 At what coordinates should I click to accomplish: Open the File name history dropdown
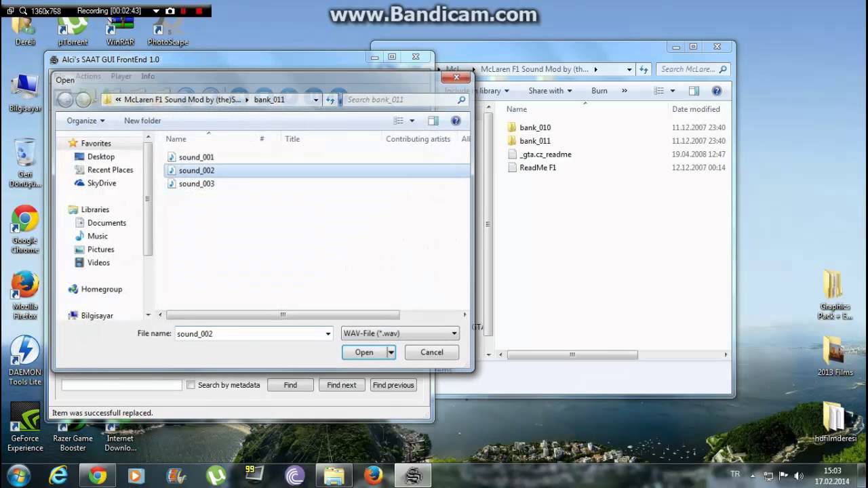[328, 333]
